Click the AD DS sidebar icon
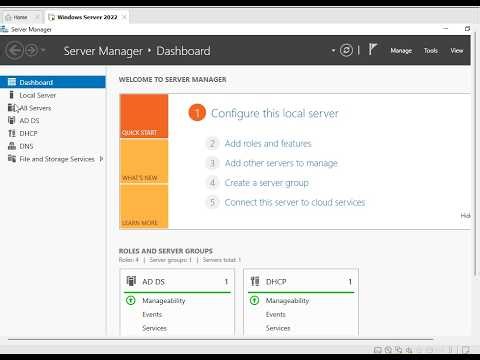The width and height of the screenshot is (480, 360). pos(12,120)
